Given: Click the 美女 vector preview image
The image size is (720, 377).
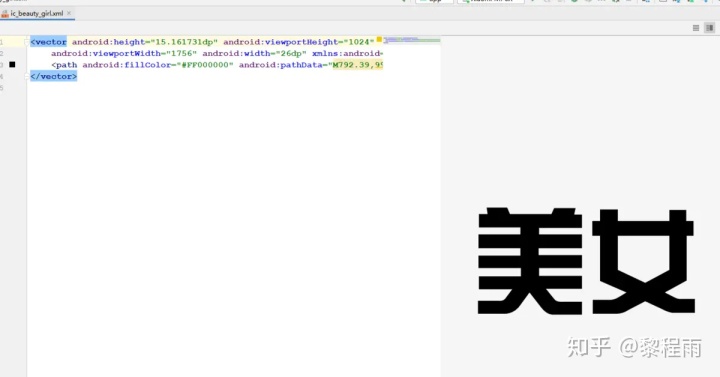Looking at the screenshot, I should coord(586,261).
